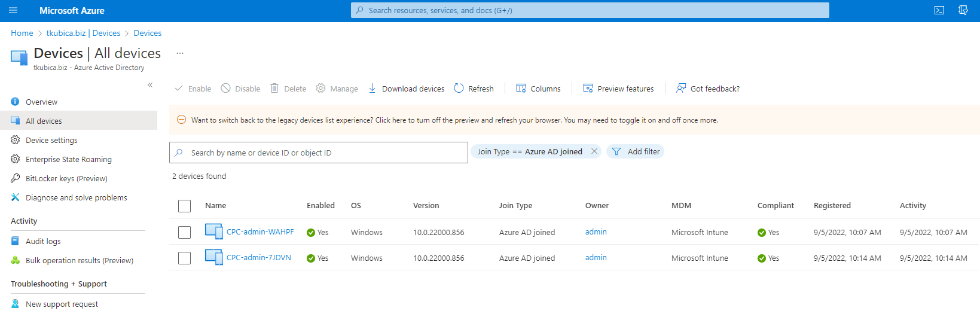This screenshot has width=980, height=326.
Task: Select the CPC-admin-7JDVN row checkbox
Action: pos(184,258)
